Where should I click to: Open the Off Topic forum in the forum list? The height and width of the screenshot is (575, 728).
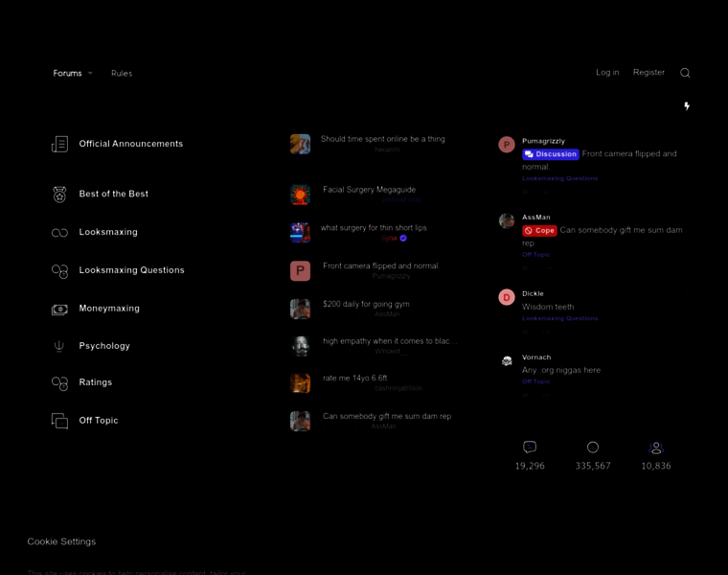pyautogui.click(x=99, y=421)
